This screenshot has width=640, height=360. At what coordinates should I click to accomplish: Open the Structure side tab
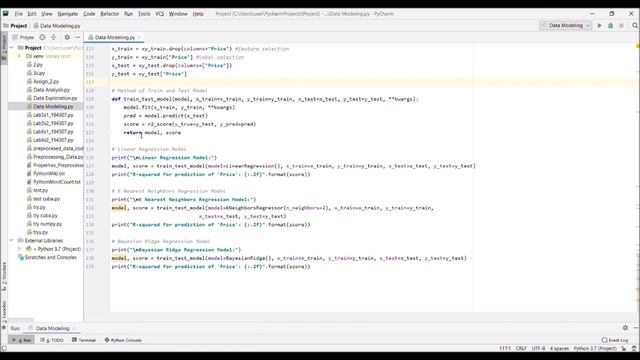[4, 276]
